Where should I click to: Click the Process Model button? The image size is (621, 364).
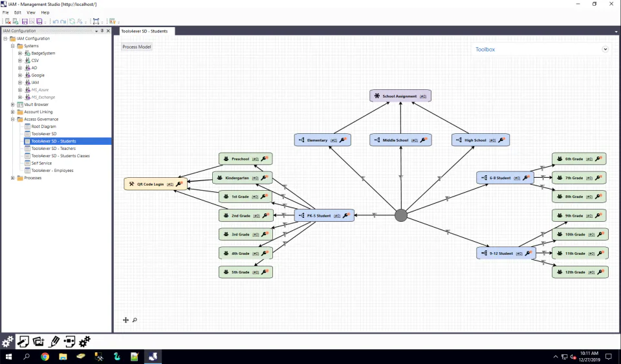coord(136,47)
